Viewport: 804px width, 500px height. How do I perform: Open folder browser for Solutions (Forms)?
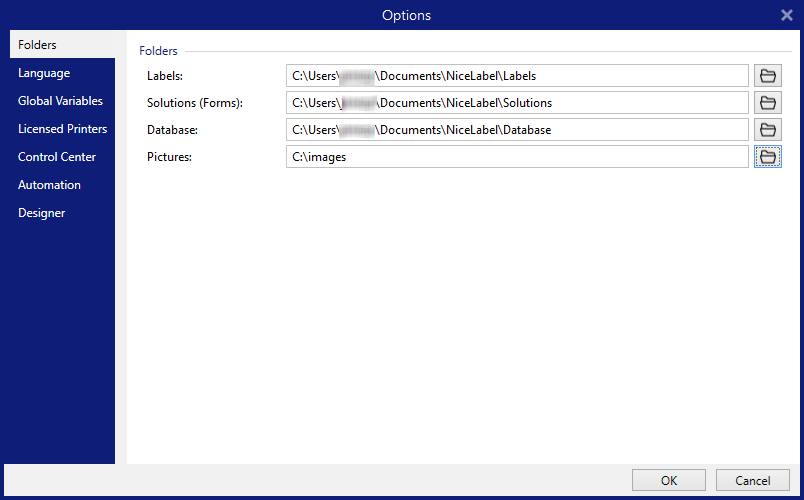coord(767,103)
